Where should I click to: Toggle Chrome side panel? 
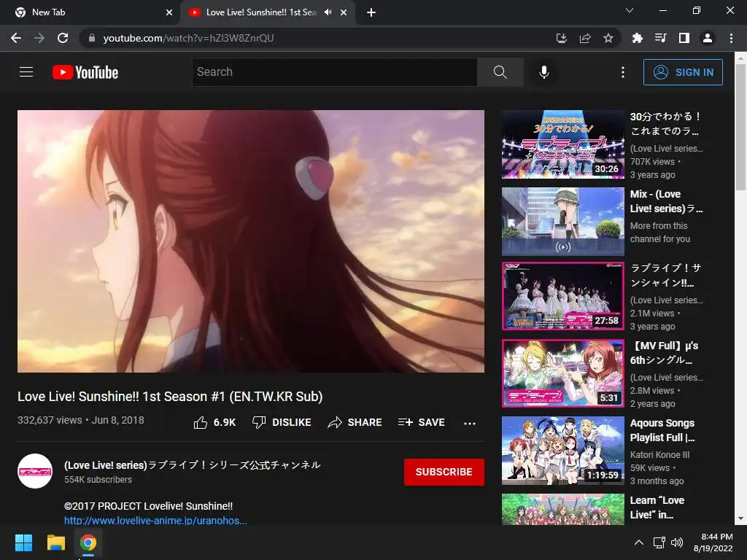684,38
